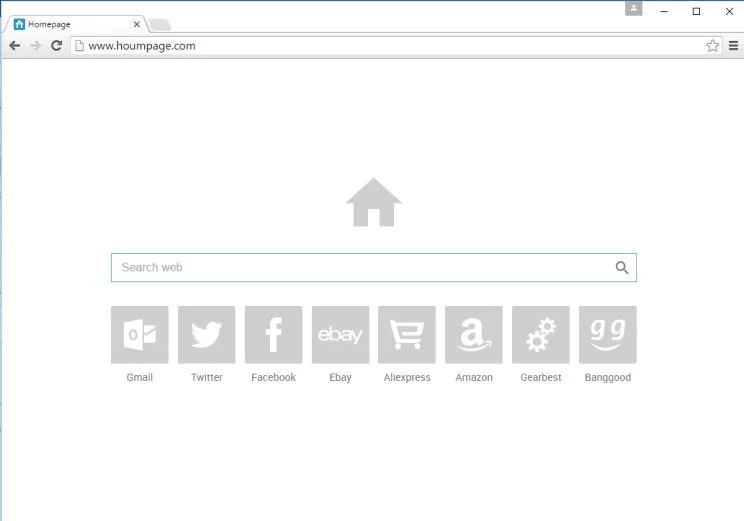
Task: Open the Facebook tile icon
Action: point(273,335)
